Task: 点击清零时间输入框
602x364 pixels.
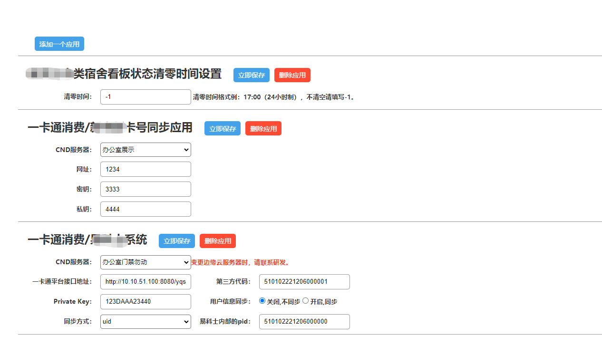Action: point(146,97)
